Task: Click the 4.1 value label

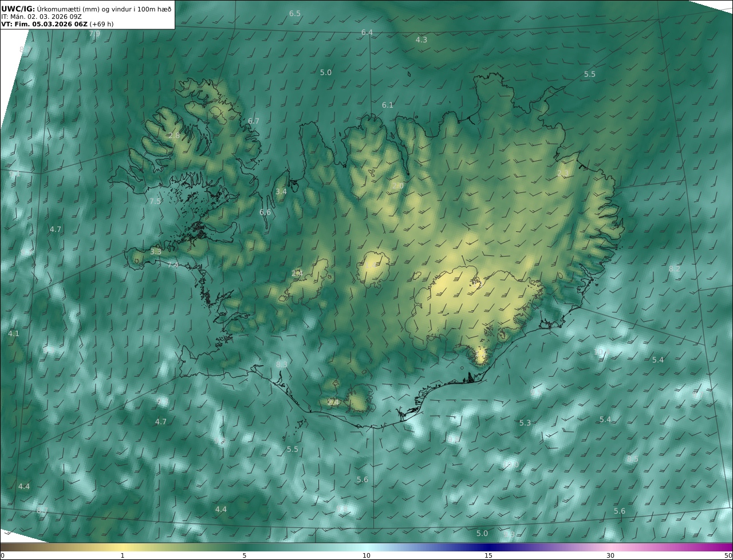Action: [x=14, y=334]
